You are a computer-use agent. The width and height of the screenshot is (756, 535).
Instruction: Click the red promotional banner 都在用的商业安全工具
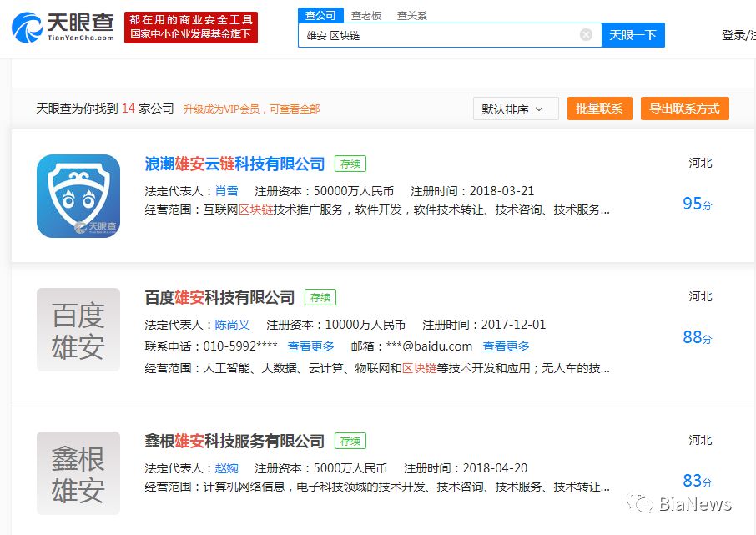pos(191,27)
